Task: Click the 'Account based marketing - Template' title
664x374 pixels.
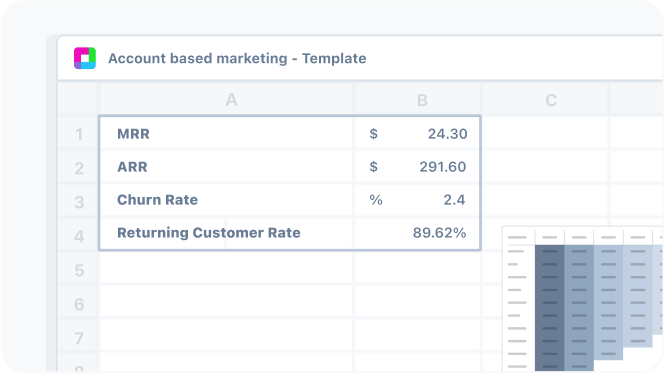Action: [237, 58]
